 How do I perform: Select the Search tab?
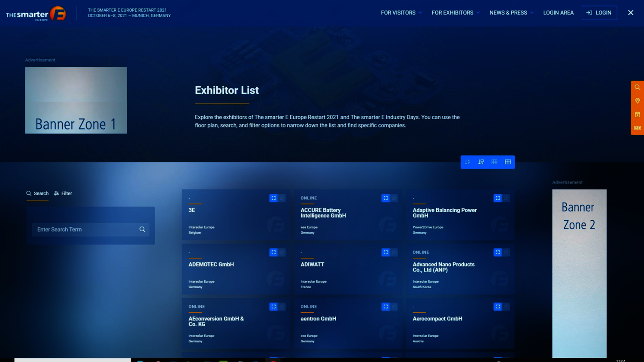pyautogui.click(x=37, y=193)
